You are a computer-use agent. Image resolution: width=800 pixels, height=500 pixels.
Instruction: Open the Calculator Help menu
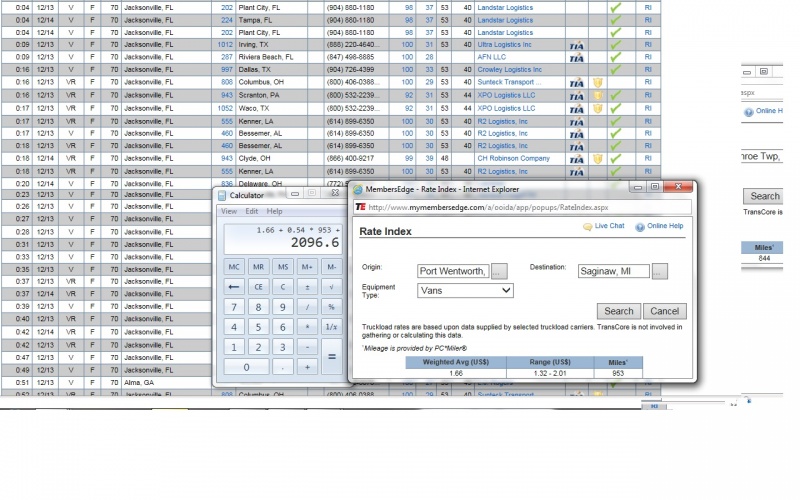[x=274, y=211]
